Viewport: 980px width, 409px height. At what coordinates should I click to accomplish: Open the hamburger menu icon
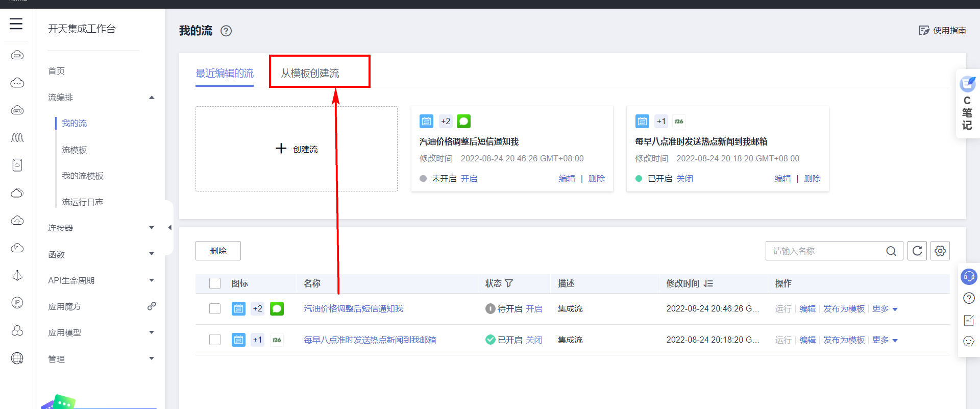click(x=16, y=23)
